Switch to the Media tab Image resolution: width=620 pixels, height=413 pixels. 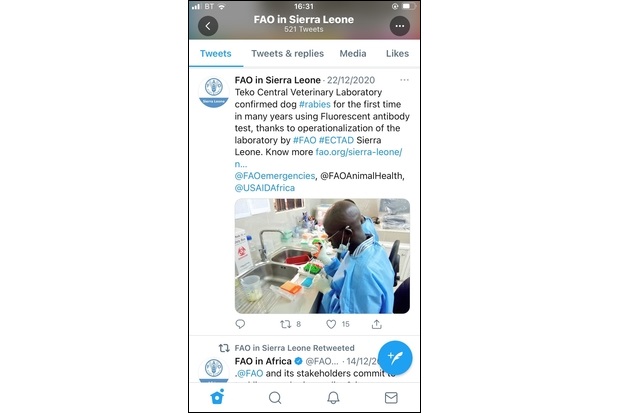pyautogui.click(x=353, y=53)
